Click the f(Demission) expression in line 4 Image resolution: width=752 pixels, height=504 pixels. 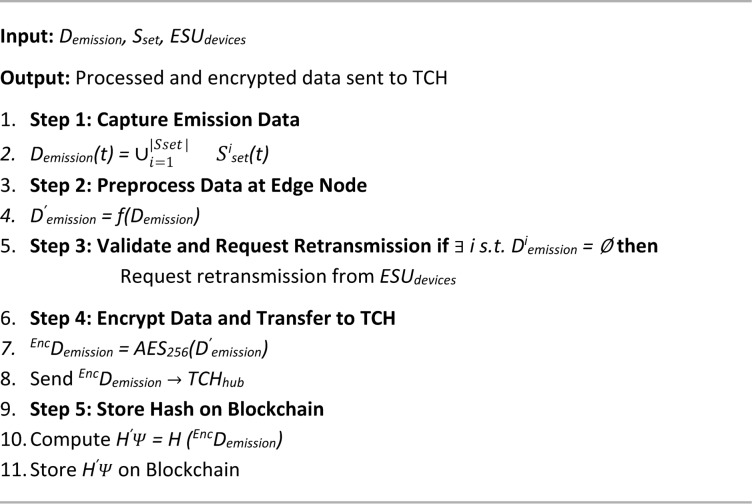tap(157, 216)
